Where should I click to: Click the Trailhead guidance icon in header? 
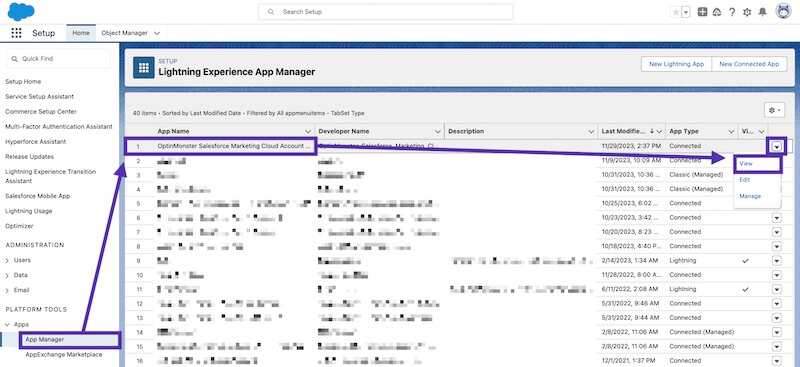tap(717, 12)
